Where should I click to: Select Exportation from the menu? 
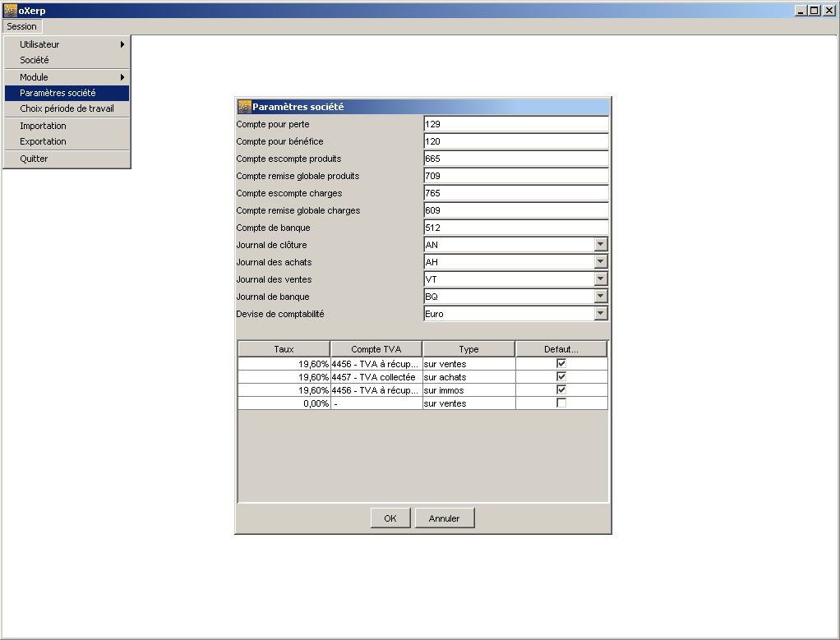67,141
